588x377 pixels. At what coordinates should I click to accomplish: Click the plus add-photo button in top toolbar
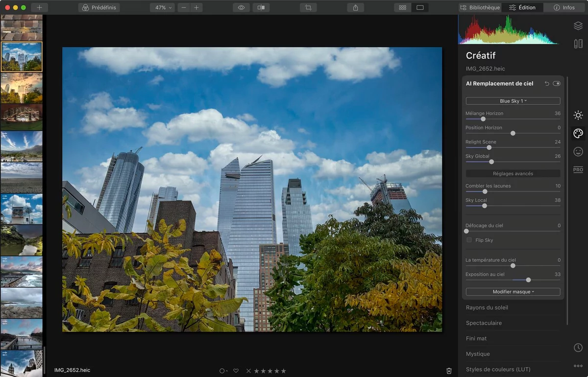(39, 8)
